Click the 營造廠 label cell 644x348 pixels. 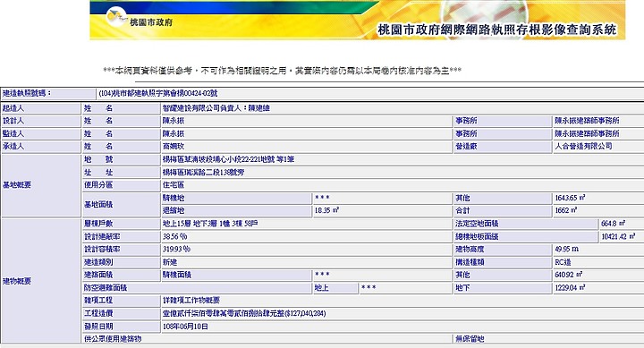click(503, 147)
